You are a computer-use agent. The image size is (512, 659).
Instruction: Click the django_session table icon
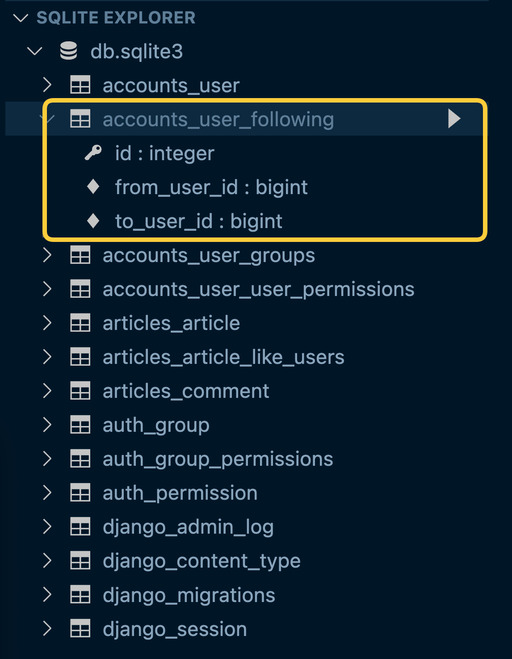tap(80, 629)
